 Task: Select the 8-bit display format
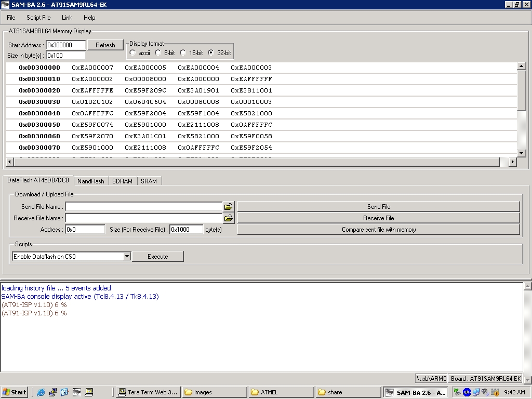pos(158,53)
